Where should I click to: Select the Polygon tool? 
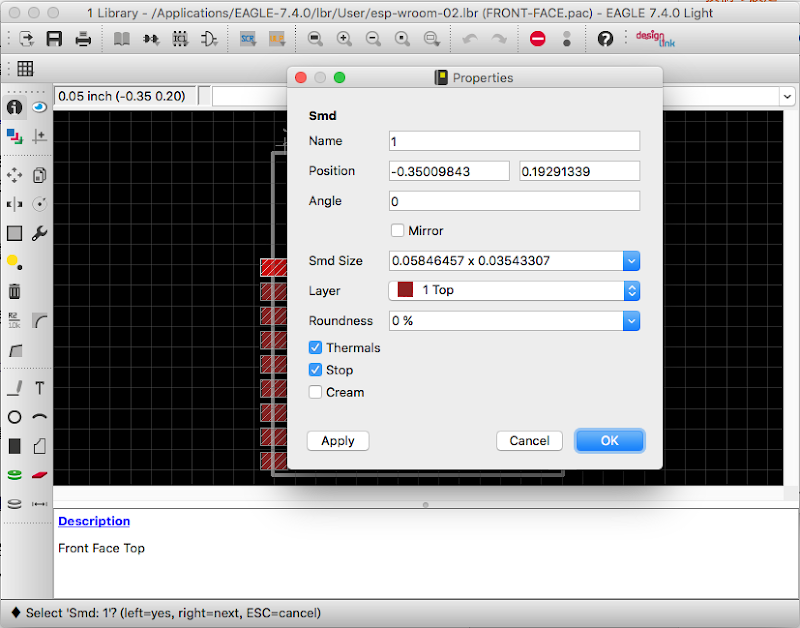39,446
